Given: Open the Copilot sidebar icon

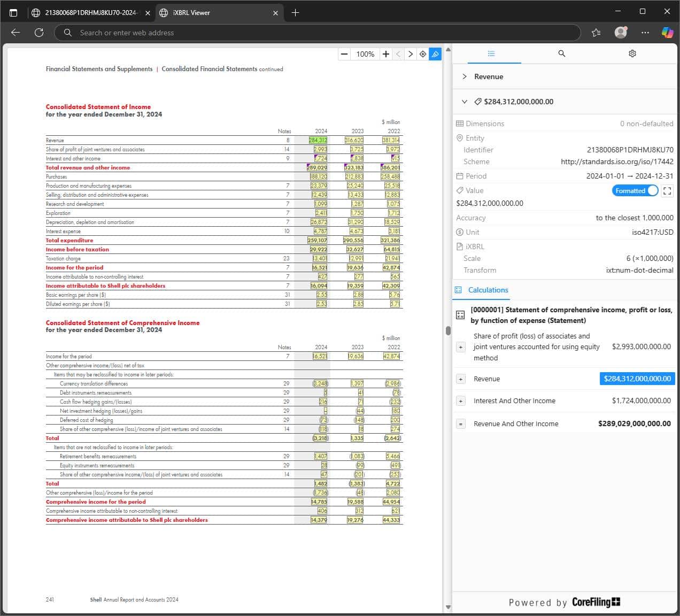Looking at the screenshot, I should [668, 33].
